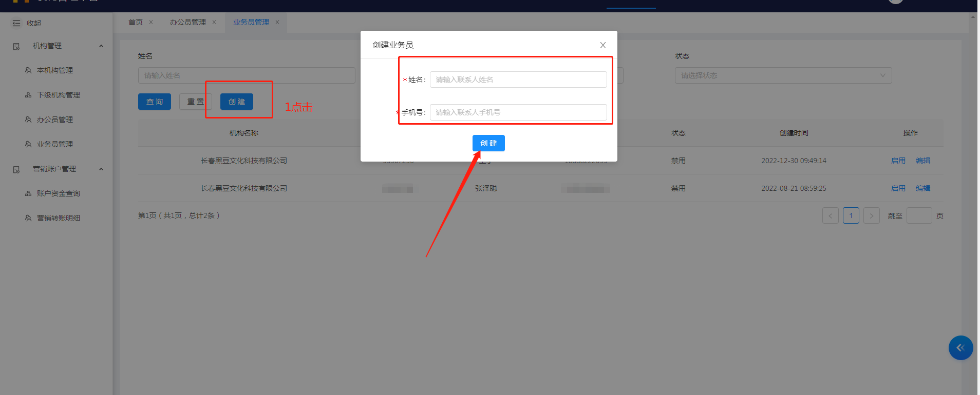Select the 业务员管理 tab

tap(251, 22)
